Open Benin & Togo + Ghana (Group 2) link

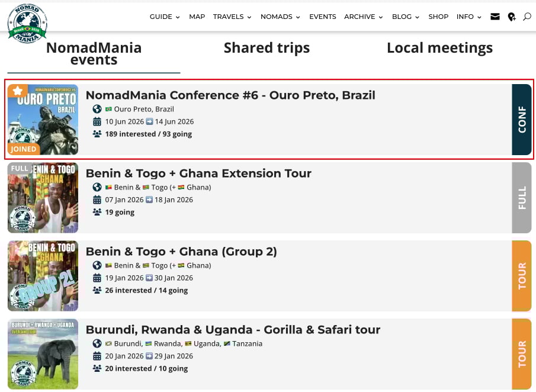[x=181, y=251]
